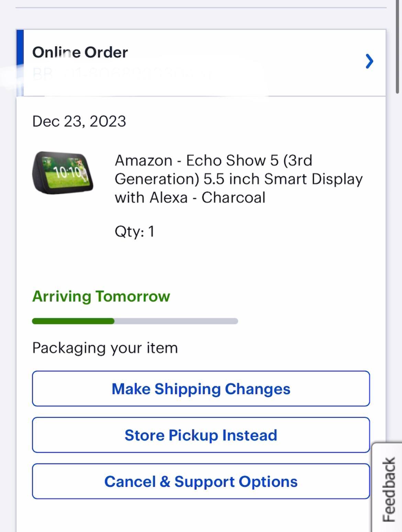
Task: Click the Arriving Tomorrow status link
Action: (x=101, y=296)
